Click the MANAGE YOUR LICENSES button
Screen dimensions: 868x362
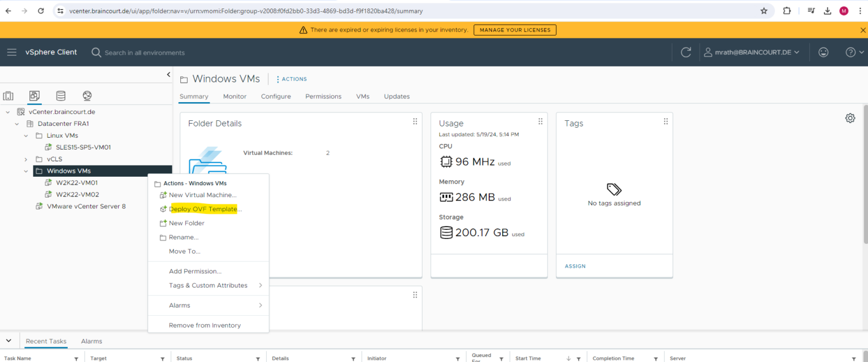(515, 30)
